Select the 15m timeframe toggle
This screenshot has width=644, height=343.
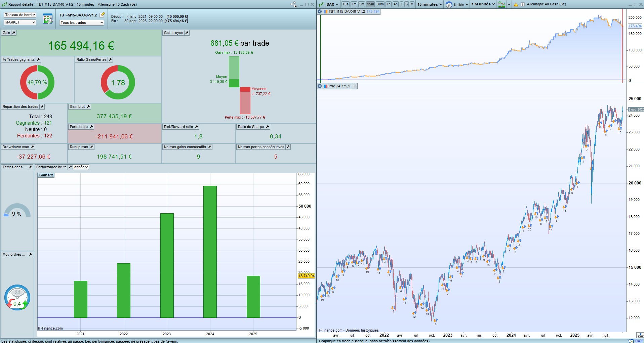[370, 4]
